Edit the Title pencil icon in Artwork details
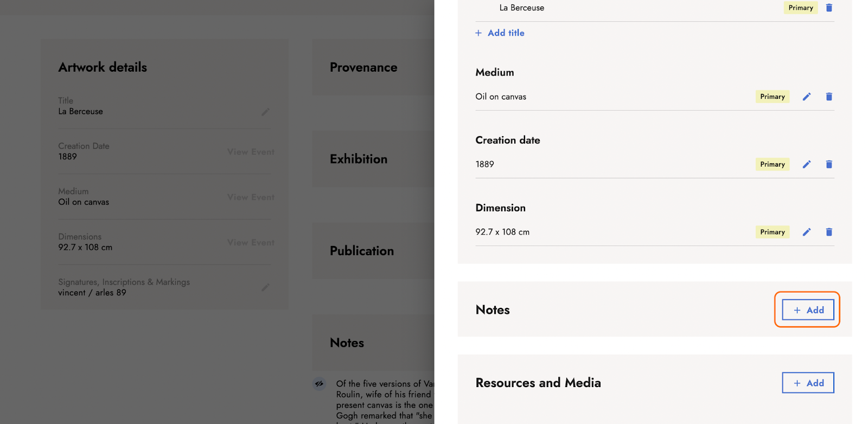This screenshot has width=868, height=424. [x=265, y=112]
